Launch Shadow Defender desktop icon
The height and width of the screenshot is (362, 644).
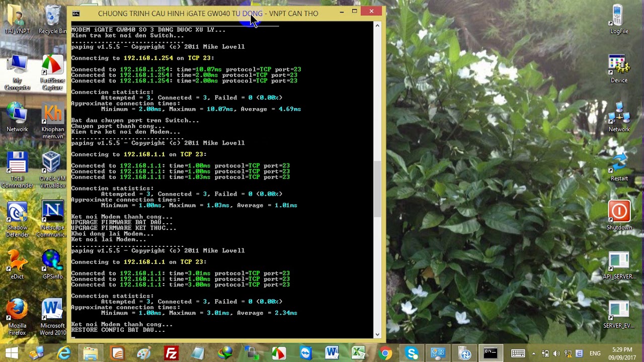[17, 220]
